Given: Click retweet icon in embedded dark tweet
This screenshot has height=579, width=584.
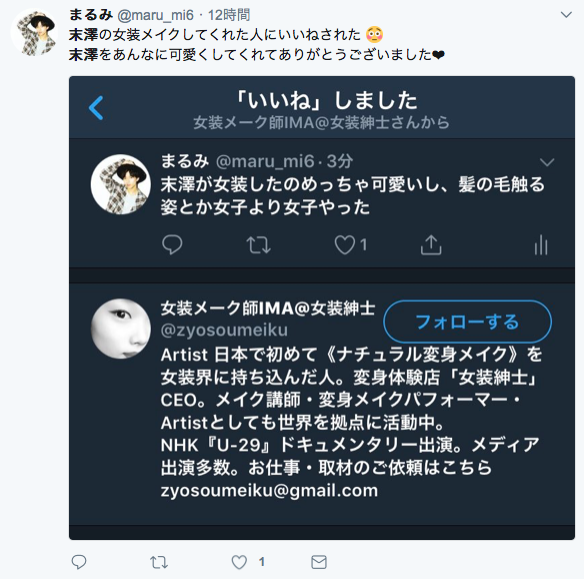Looking at the screenshot, I should tap(258, 245).
